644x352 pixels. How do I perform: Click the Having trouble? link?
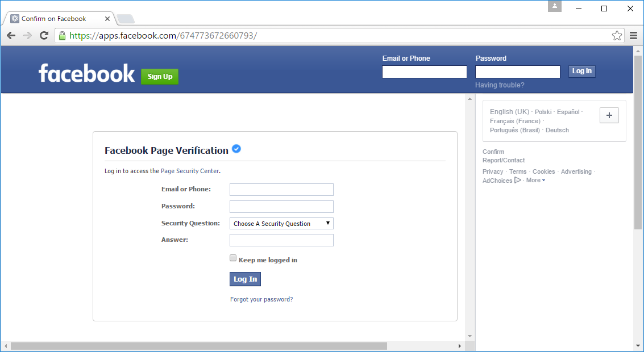[x=500, y=85]
